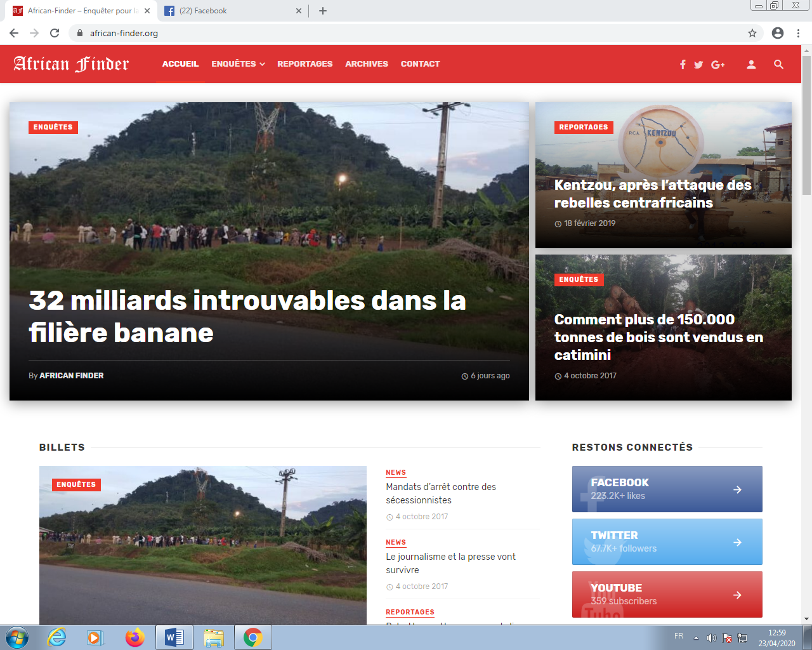Click ENQUÊTES tag on the bois article
Viewport: 812px width, 650px height.
pyautogui.click(x=579, y=279)
